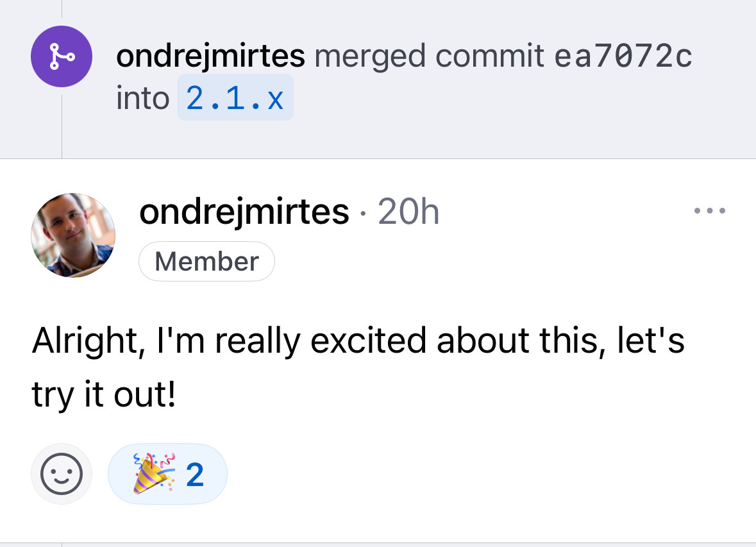The height and width of the screenshot is (547, 756).
Task: Open the smiley add-reaction picker
Action: click(62, 474)
